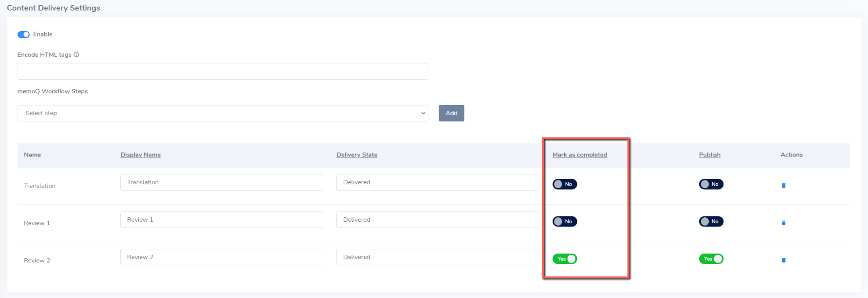Click the Content Delivery Settings heading

(x=54, y=8)
